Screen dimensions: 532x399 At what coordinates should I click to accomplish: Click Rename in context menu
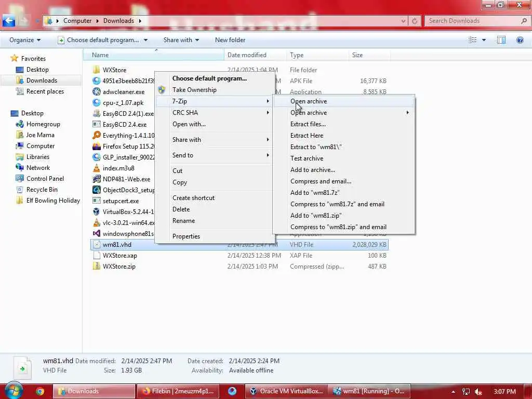183,220
